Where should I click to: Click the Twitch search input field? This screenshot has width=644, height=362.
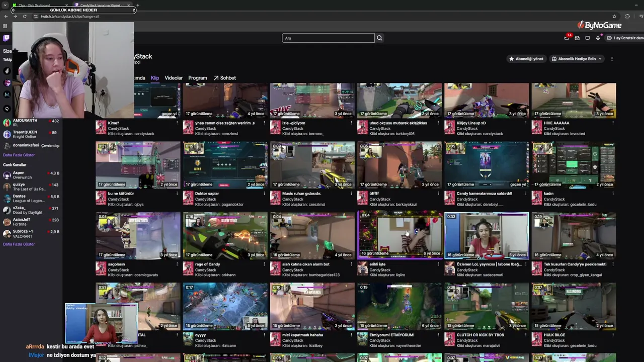pos(328,38)
